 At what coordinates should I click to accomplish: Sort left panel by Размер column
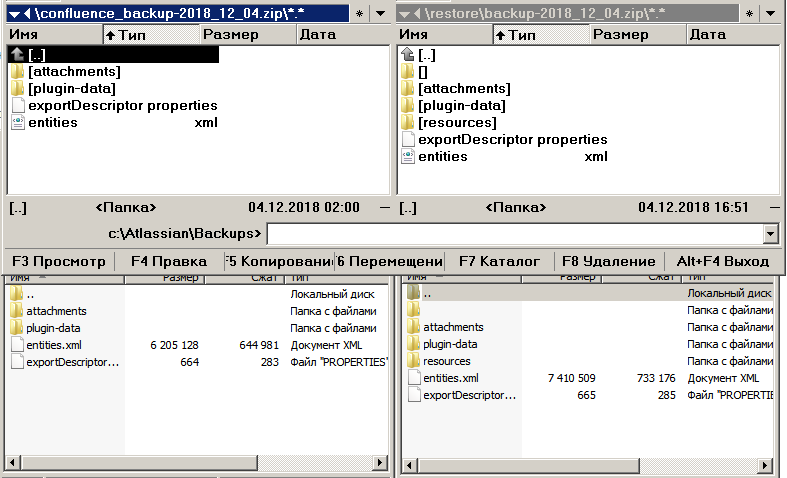pyautogui.click(x=248, y=34)
